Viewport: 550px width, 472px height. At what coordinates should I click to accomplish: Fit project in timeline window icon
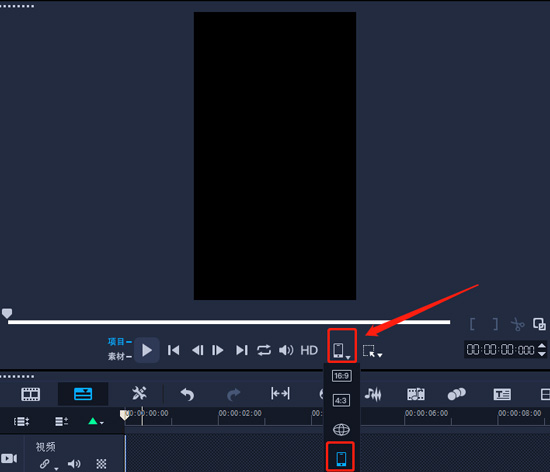point(280,393)
